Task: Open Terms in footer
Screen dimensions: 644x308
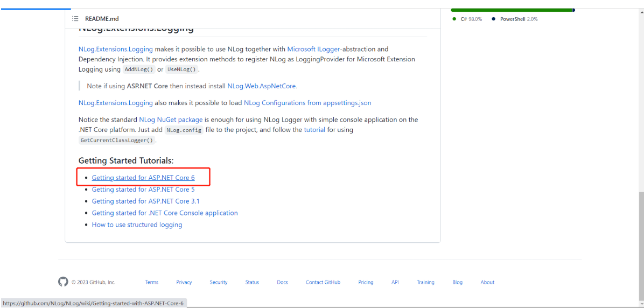Action: [x=151, y=282]
